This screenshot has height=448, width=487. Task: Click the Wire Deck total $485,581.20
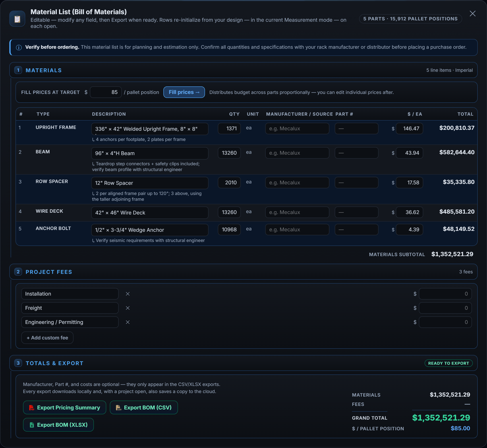click(457, 212)
